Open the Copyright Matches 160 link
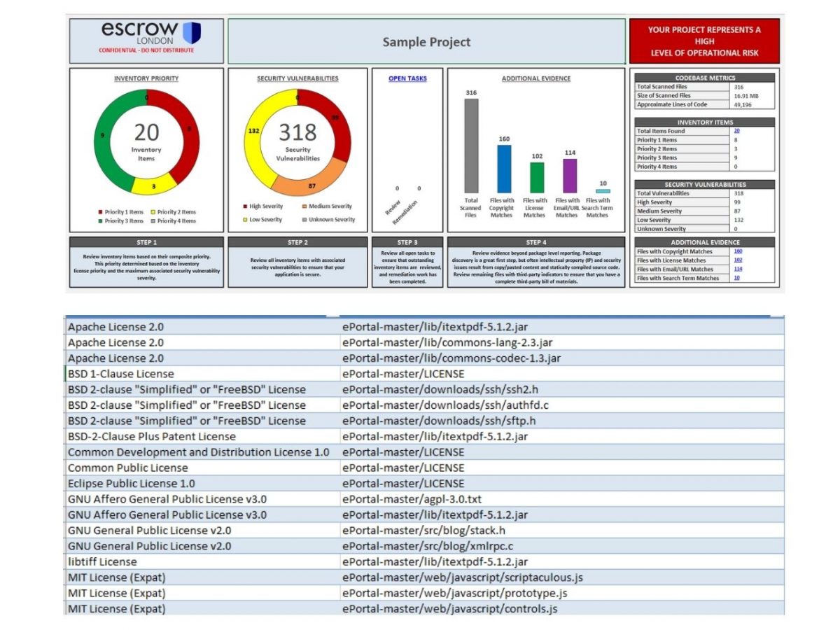 click(737, 251)
